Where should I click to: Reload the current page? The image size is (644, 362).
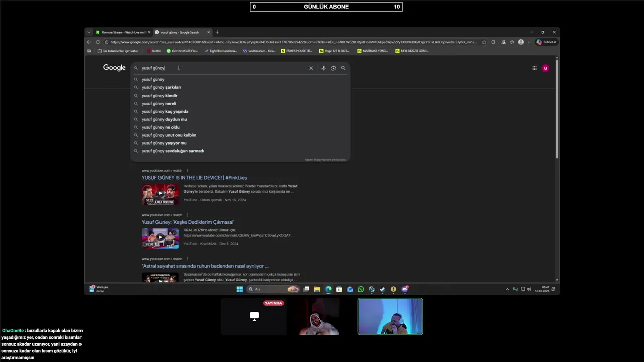point(98,42)
